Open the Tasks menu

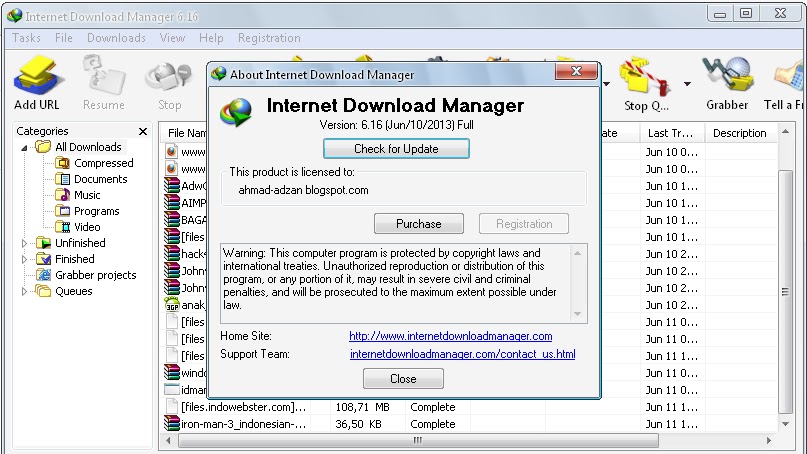pyautogui.click(x=26, y=38)
